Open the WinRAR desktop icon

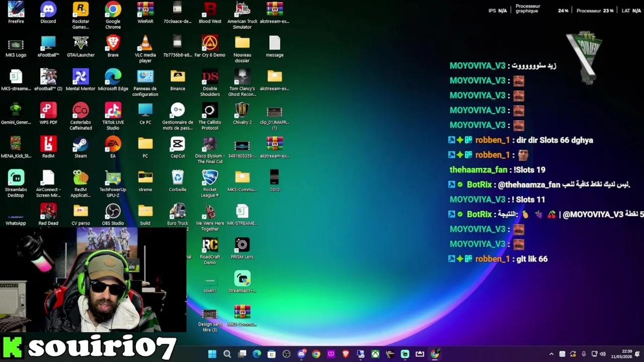[145, 13]
